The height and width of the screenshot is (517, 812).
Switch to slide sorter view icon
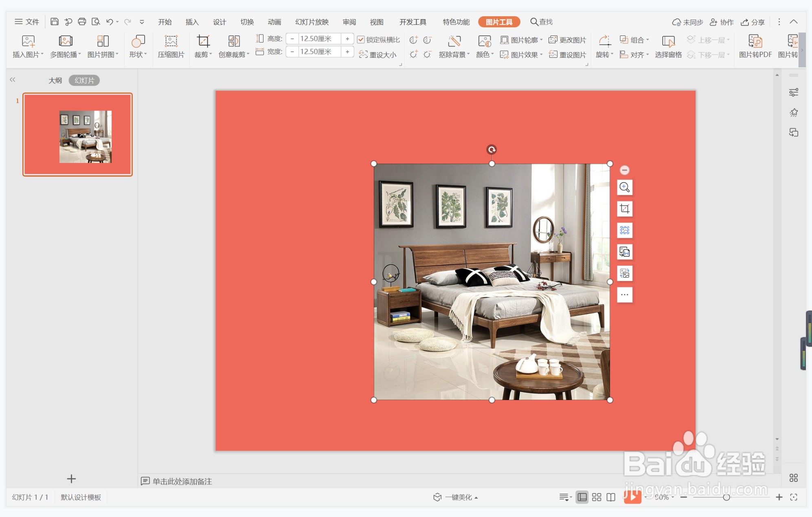[x=597, y=497]
